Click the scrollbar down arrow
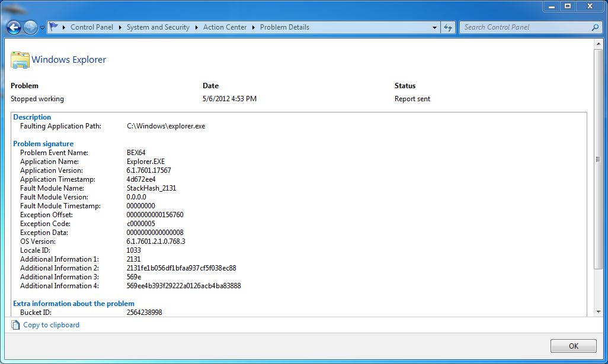Viewport: 608px width, 364px height. 599,312
